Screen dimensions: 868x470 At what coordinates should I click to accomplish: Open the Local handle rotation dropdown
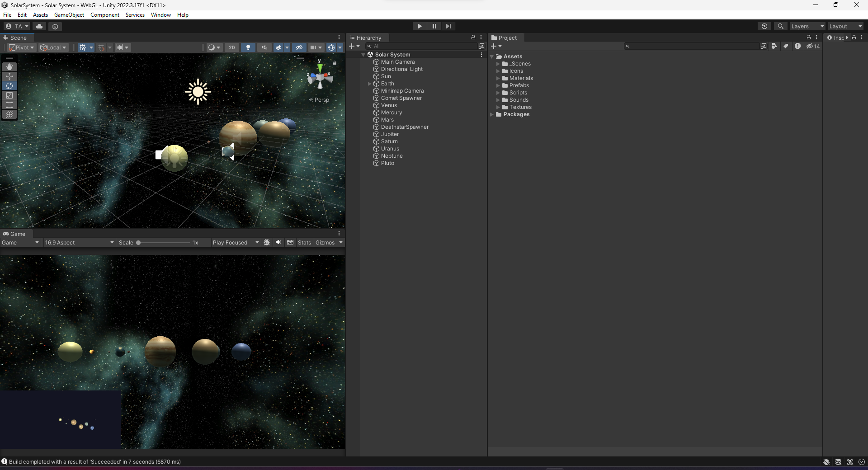coord(53,47)
